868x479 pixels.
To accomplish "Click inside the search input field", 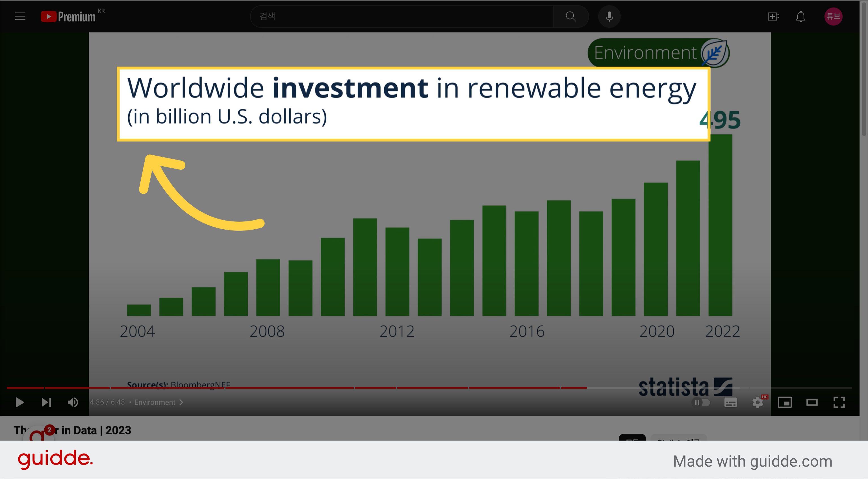I will point(402,16).
